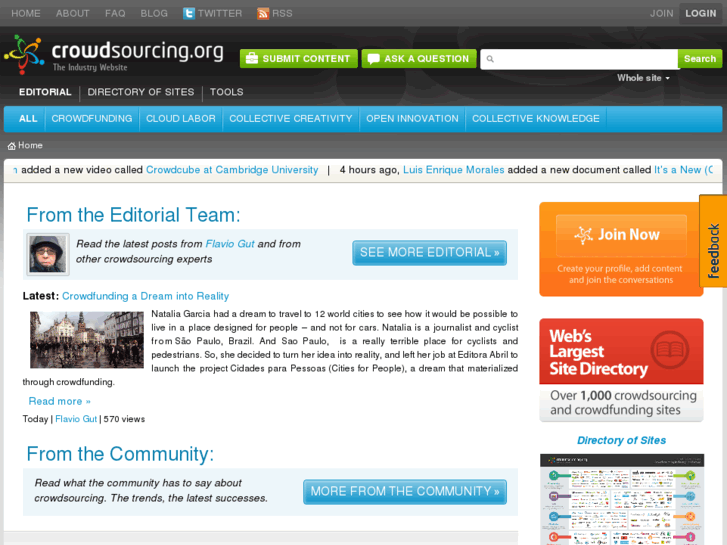Open the It's a New document link
The image size is (727, 545).
(x=683, y=170)
